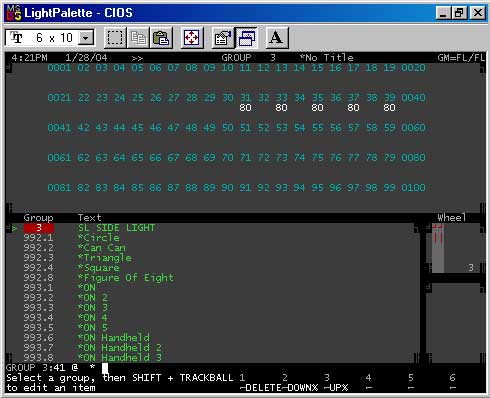
Task: Click the gray Wheel level bar
Action: 438,248
